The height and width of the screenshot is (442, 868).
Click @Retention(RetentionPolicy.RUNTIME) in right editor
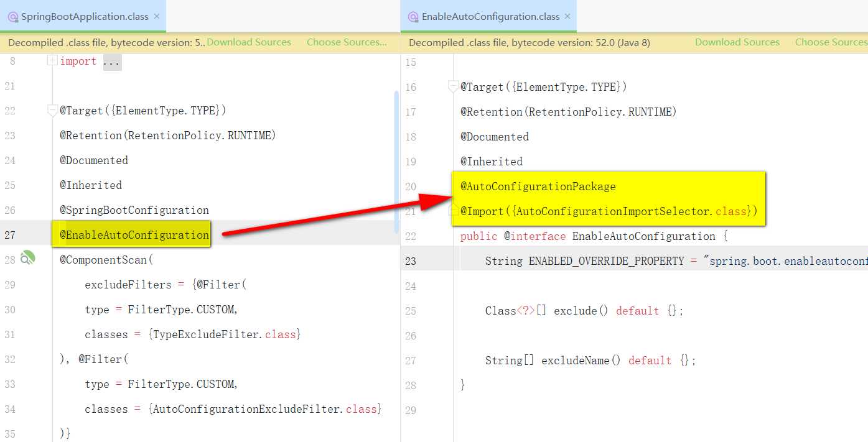tap(569, 112)
